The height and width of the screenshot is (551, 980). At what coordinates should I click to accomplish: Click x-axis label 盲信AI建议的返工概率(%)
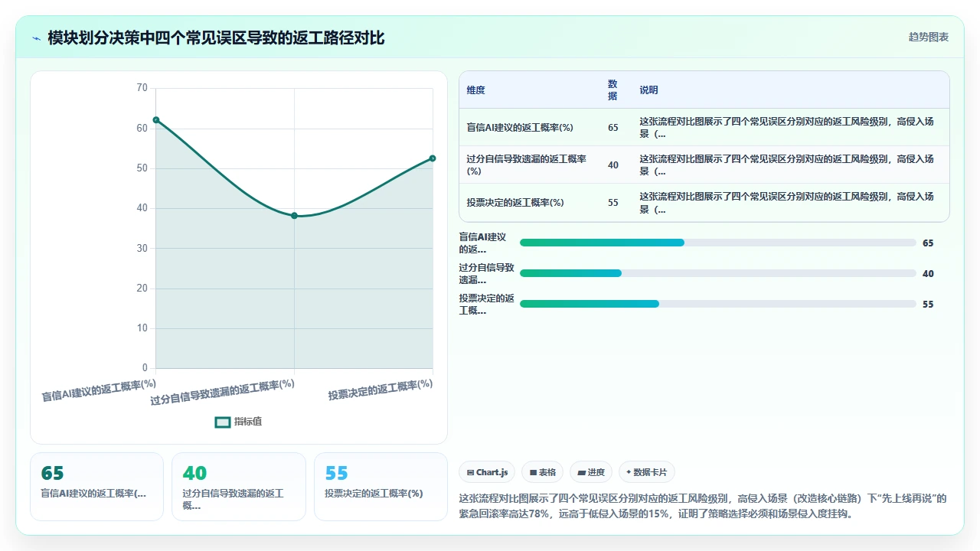tap(99, 390)
